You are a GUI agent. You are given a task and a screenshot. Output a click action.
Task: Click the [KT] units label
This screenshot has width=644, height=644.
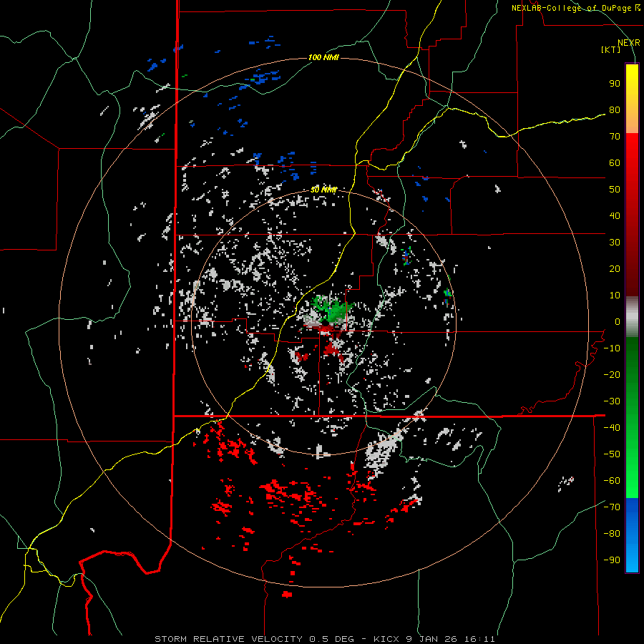click(611, 49)
